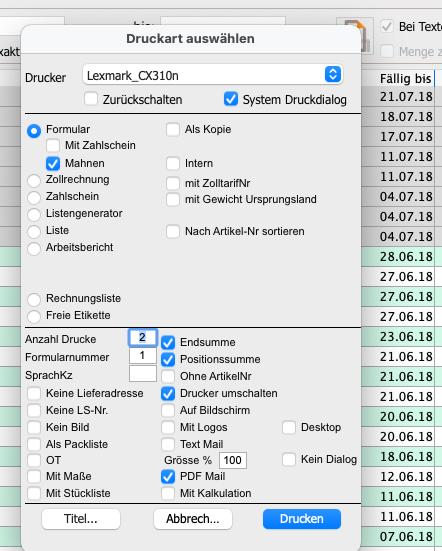The image size is (442, 551).
Task: Enable Nach Artikel-Nr sortieren
Action: 173,232
